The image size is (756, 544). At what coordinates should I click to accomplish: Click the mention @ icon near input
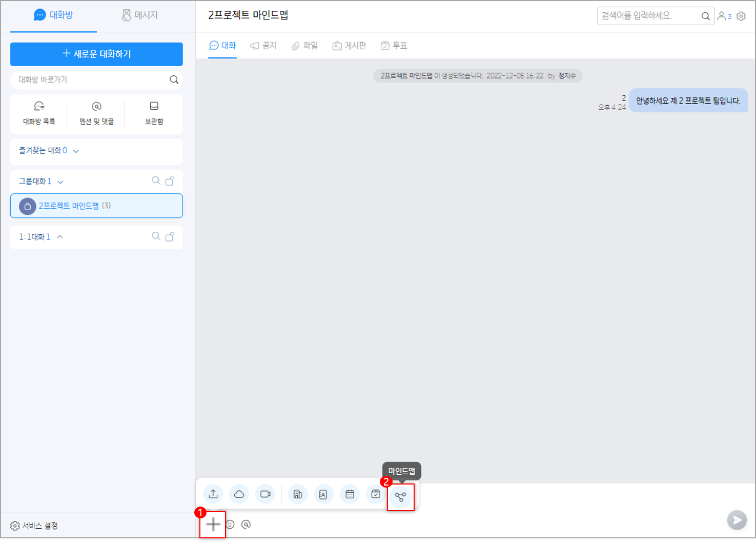[x=246, y=525]
